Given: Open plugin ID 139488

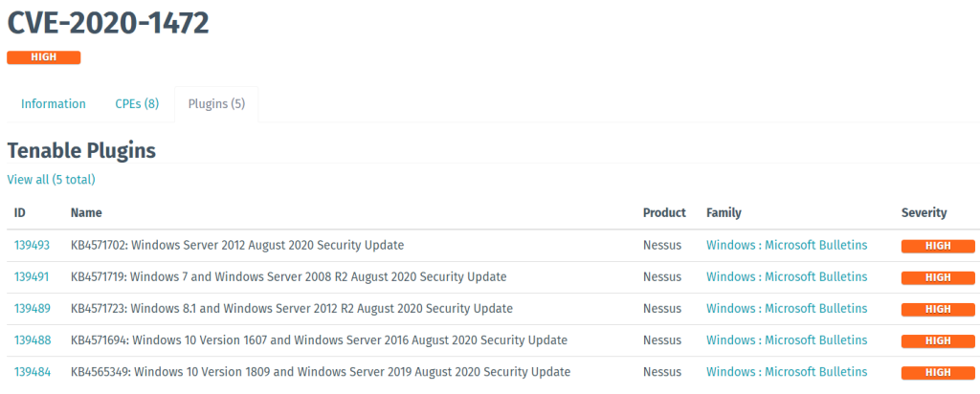Looking at the screenshot, I should click(32, 340).
